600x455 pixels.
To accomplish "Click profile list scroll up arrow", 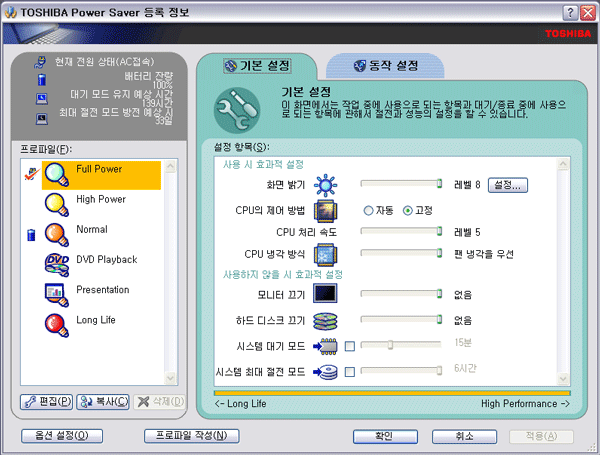I will click(x=170, y=166).
